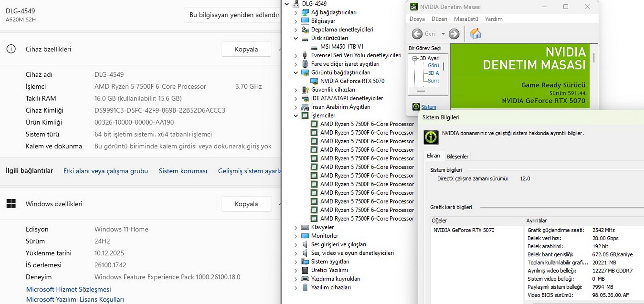Screen dimensions: 644x304
Task: Click the Güvenlik cihazları security icon
Action: pyautogui.click(x=305, y=90)
